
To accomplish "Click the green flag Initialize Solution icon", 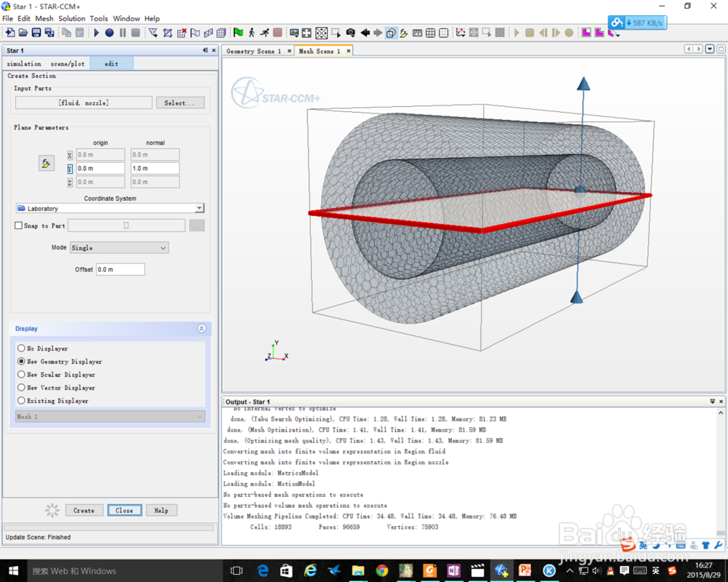I will pos(238,33).
